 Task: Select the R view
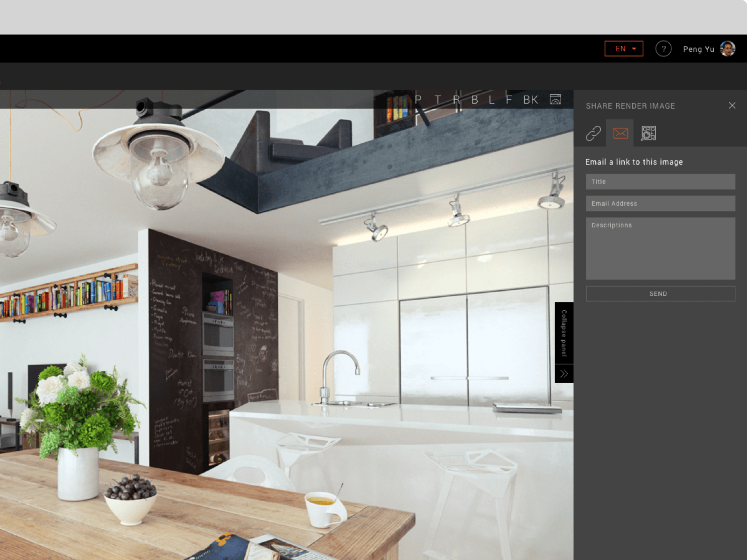[457, 99]
